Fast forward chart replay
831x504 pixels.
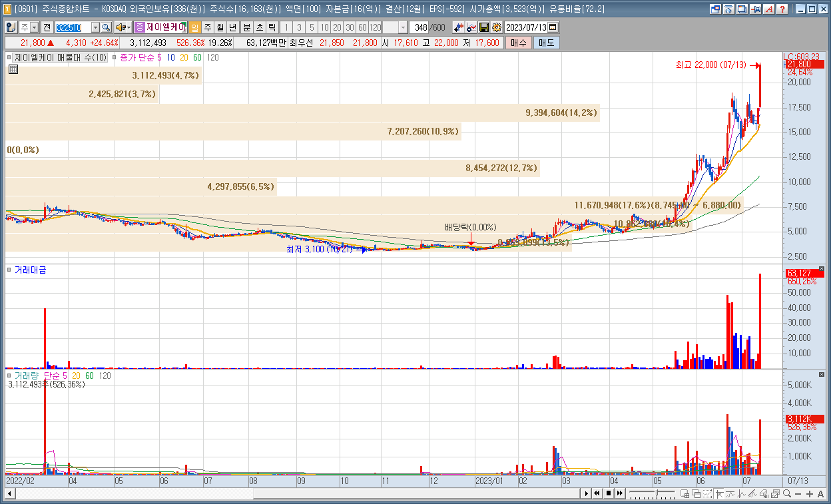pyautogui.click(x=620, y=493)
